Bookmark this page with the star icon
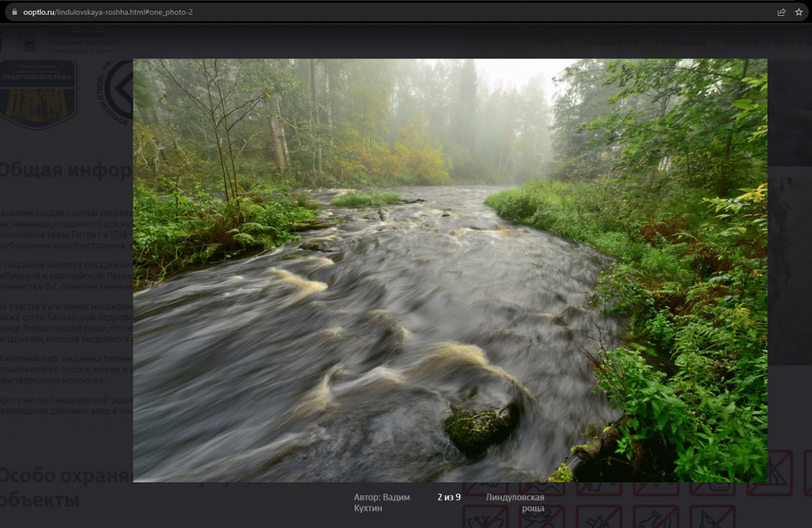The image size is (812, 528). (799, 12)
